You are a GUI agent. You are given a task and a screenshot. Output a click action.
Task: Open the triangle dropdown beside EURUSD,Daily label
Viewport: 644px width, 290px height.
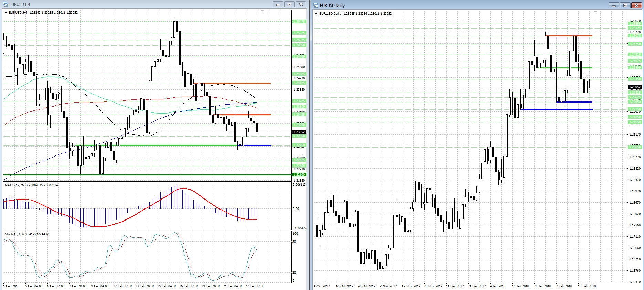[316, 14]
